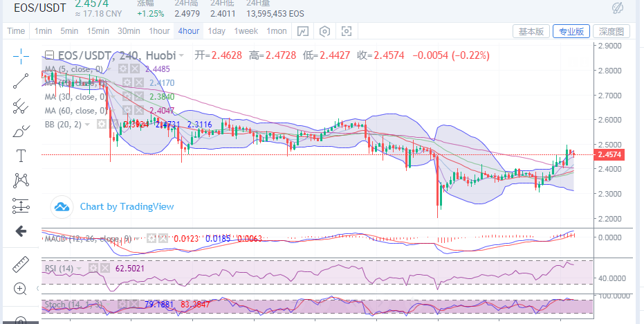Toggle fullscreen chart mode icon
644x324 pixels.
[347, 31]
